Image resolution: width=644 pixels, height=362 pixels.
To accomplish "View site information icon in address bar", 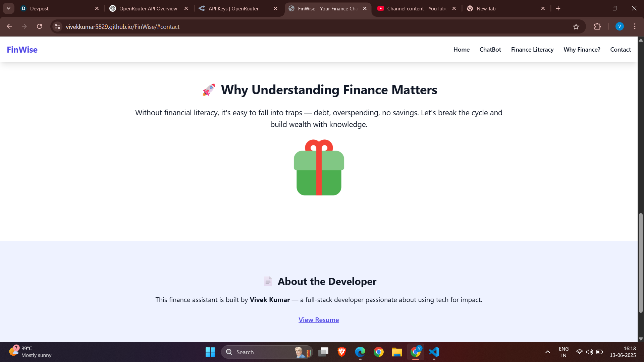I will 57,26.
